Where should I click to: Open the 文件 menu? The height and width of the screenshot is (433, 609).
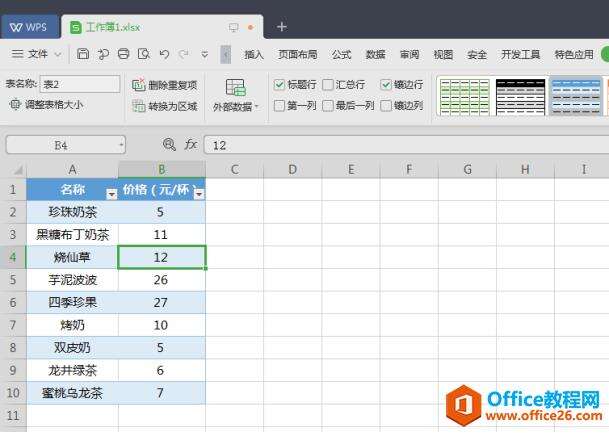pos(30,54)
